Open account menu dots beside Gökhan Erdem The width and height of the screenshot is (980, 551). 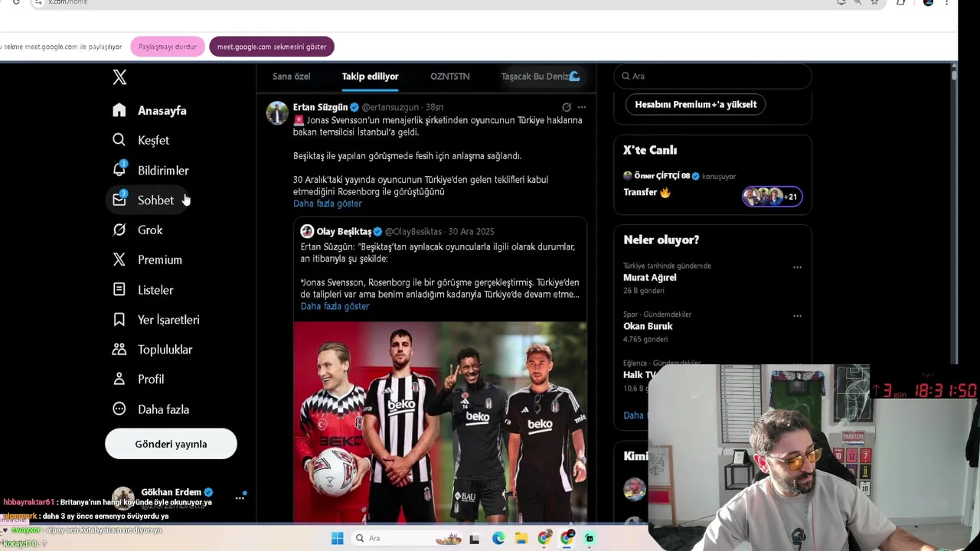tap(240, 497)
